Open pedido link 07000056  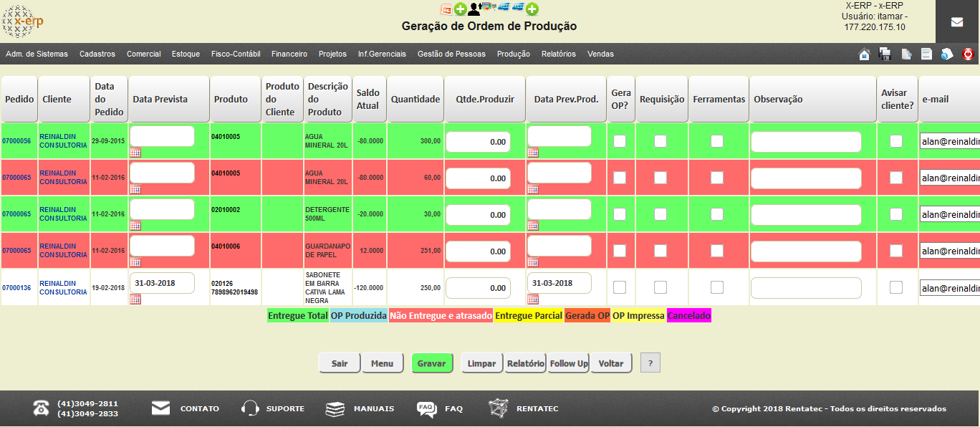pyautogui.click(x=16, y=141)
